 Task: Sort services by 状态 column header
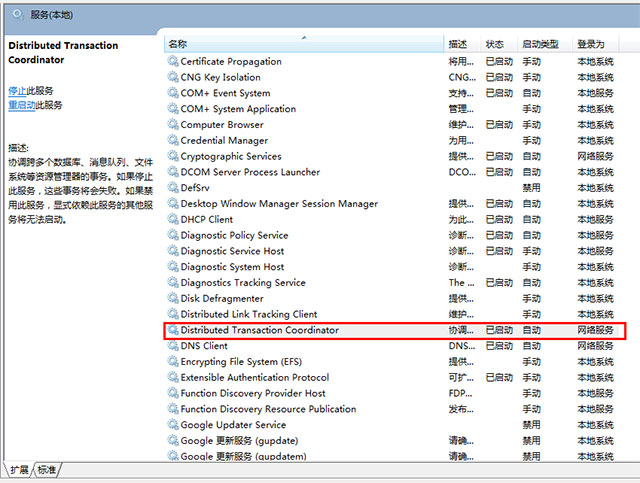(x=495, y=44)
